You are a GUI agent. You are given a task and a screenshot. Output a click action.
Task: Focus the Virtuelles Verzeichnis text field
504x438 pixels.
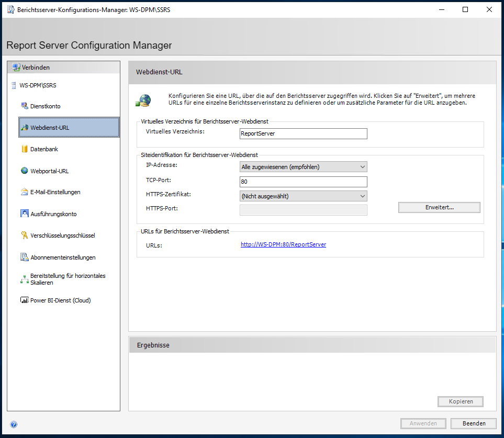point(303,133)
